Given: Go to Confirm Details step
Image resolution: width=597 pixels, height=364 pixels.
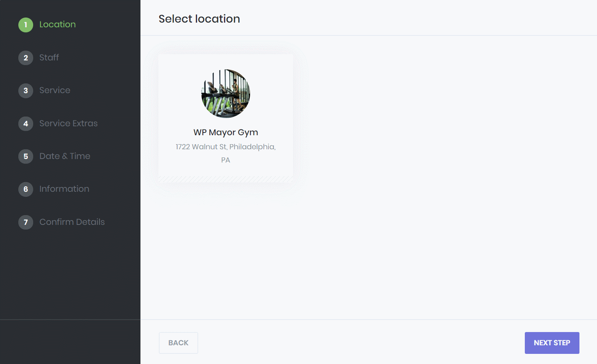Looking at the screenshot, I should [72, 222].
